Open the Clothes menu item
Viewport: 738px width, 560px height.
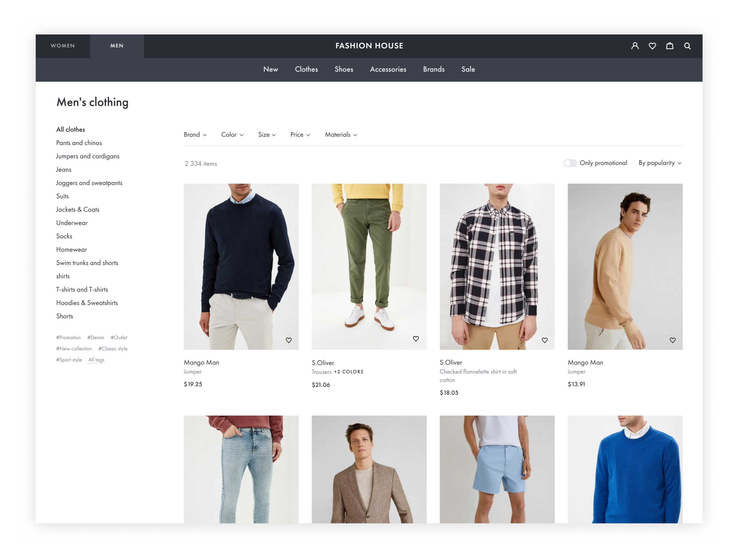[306, 69]
